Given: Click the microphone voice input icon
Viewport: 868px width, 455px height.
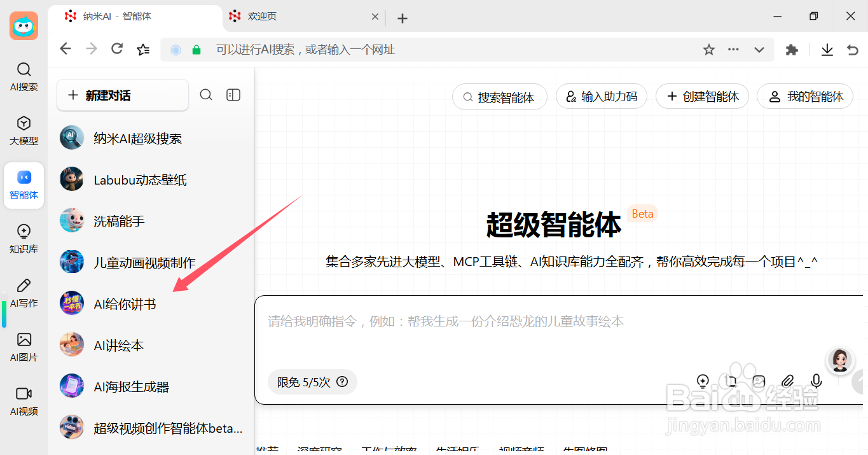Looking at the screenshot, I should pos(816,381).
